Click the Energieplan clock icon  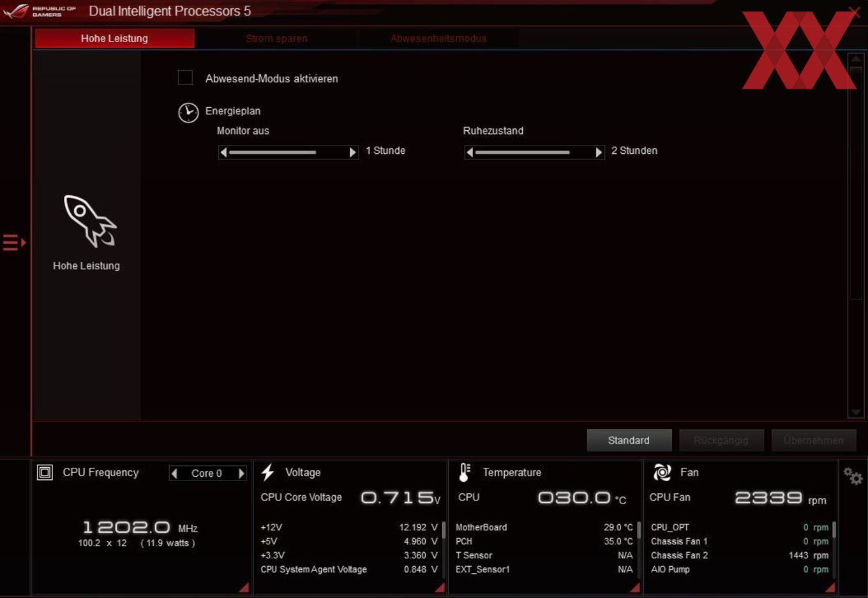(188, 112)
